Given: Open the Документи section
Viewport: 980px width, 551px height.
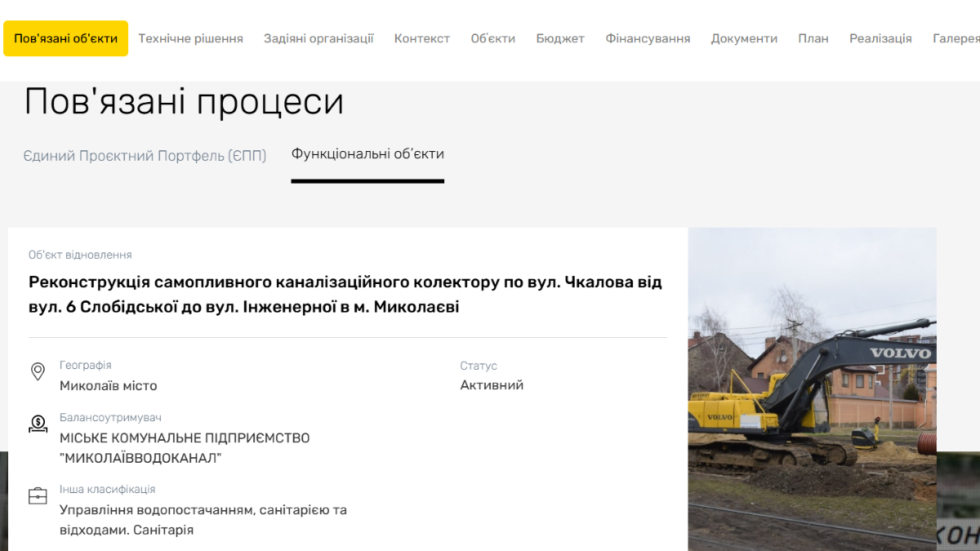Looking at the screenshot, I should tap(744, 38).
